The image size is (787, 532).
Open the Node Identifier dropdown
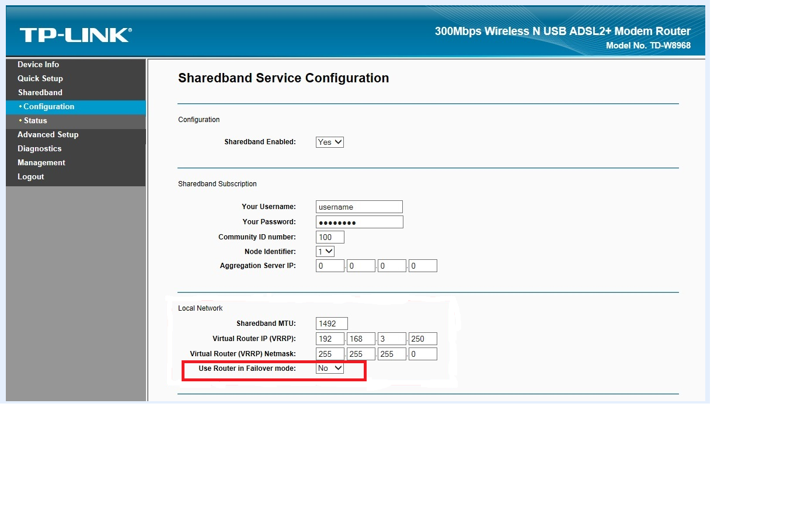[325, 252]
